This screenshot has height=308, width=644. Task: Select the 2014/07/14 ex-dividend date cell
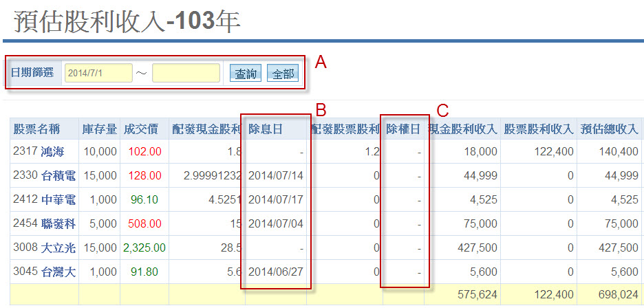(x=276, y=176)
